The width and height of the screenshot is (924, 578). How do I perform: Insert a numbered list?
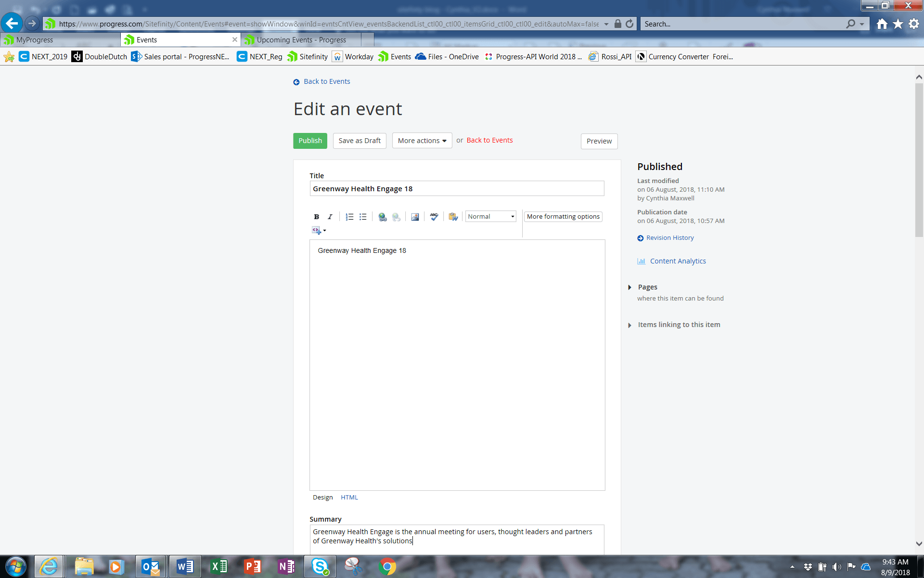pos(349,217)
